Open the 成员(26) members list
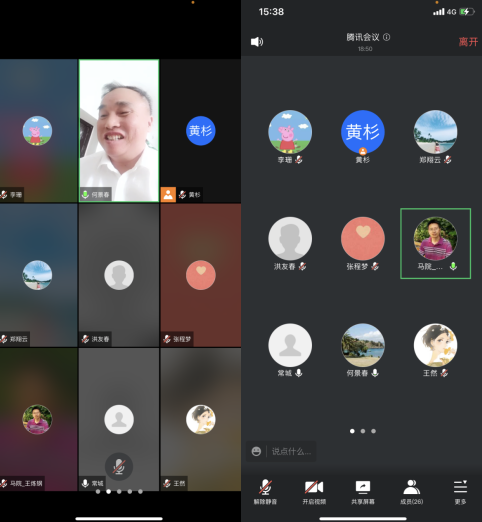 click(412, 492)
